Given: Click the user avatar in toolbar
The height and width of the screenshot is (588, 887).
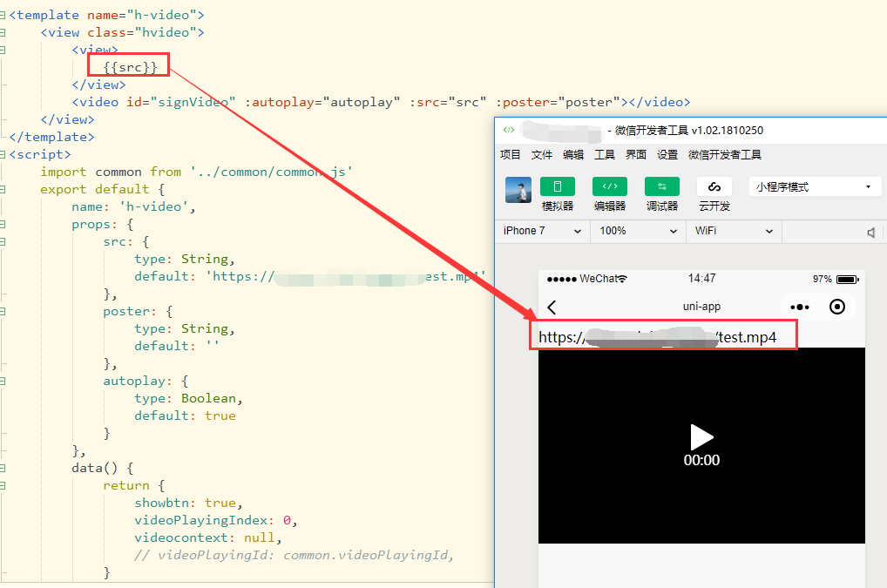Looking at the screenshot, I should (x=518, y=190).
